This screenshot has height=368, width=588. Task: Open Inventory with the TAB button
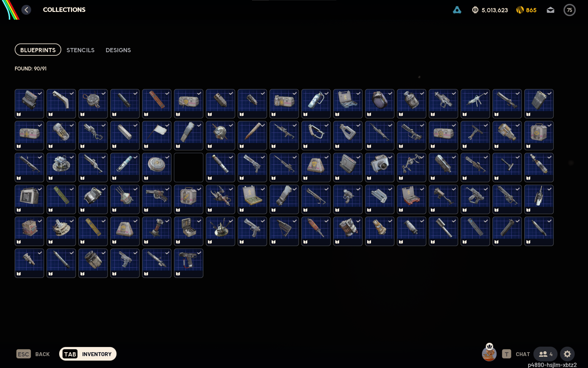point(87,354)
